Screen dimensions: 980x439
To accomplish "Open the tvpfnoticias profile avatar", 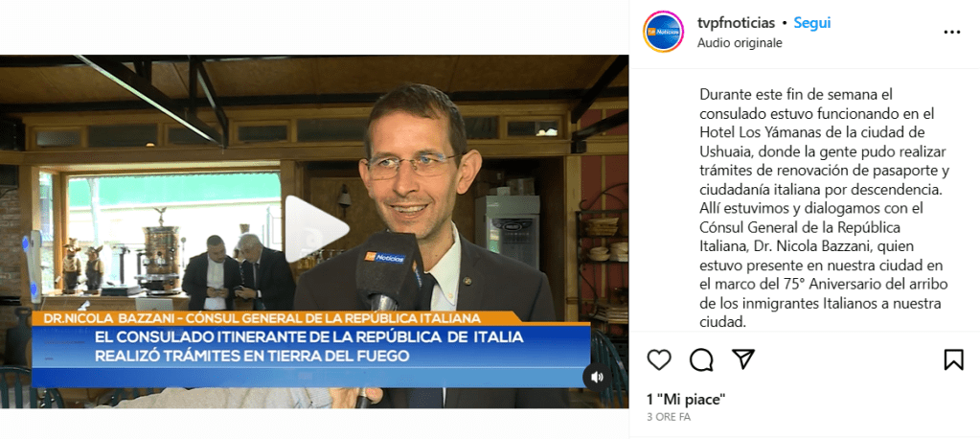I will click(663, 32).
